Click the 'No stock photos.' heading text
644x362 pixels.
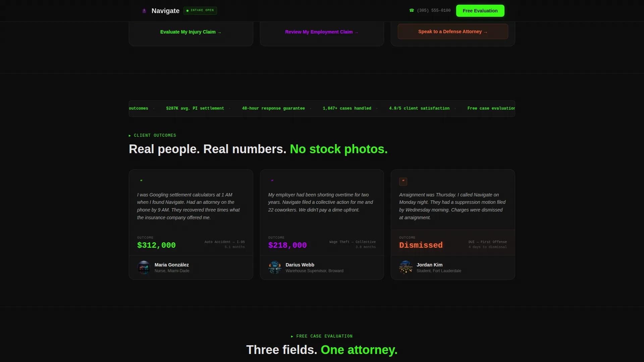339,149
